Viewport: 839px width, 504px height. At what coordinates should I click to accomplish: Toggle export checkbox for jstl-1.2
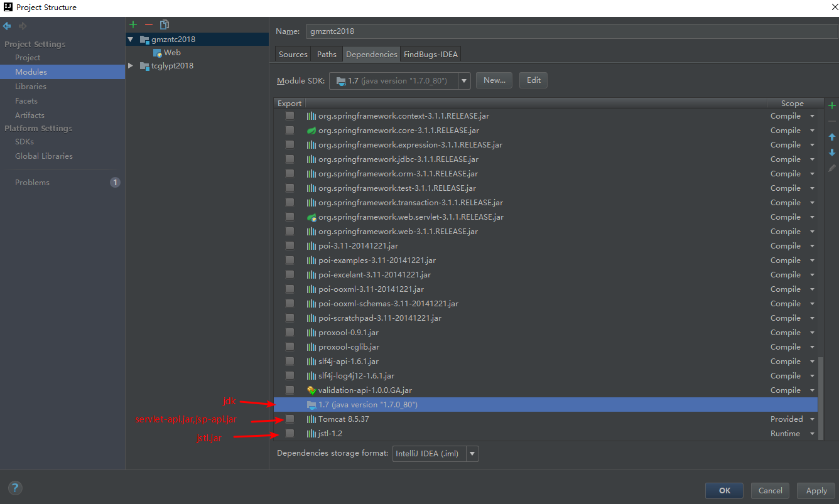pos(290,434)
